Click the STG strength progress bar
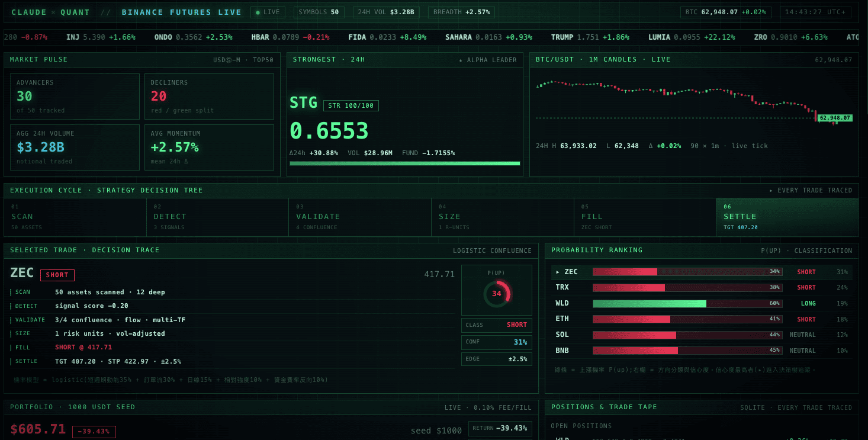 click(405, 163)
